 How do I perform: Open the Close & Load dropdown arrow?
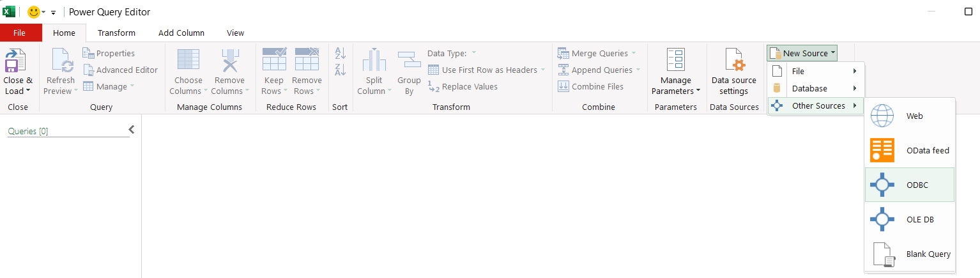click(28, 91)
